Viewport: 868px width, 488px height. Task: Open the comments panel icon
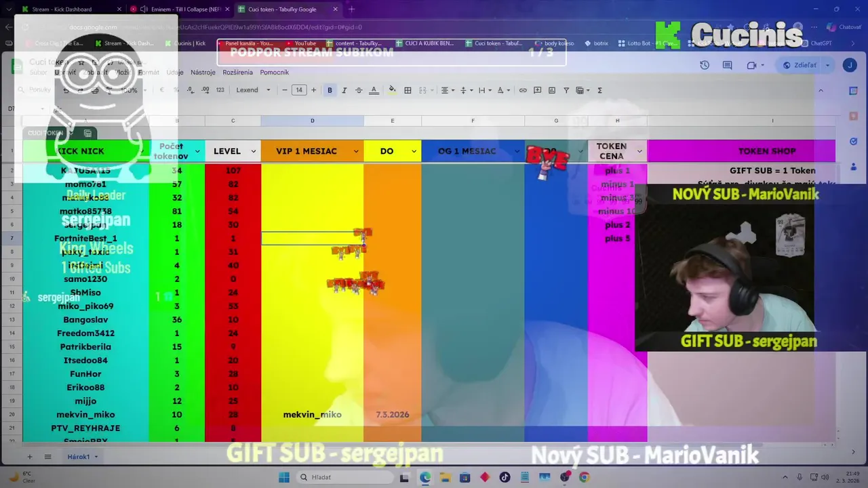[727, 65]
